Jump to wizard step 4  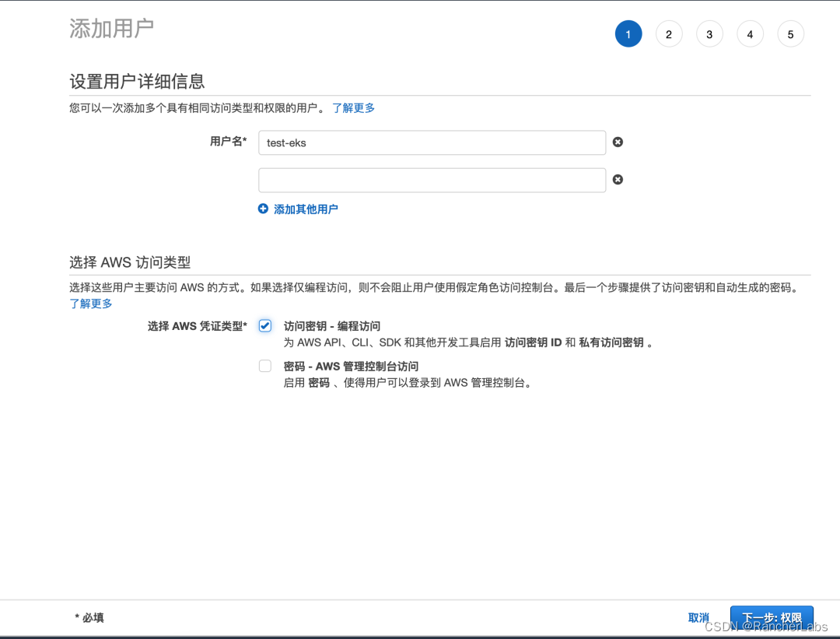(750, 33)
